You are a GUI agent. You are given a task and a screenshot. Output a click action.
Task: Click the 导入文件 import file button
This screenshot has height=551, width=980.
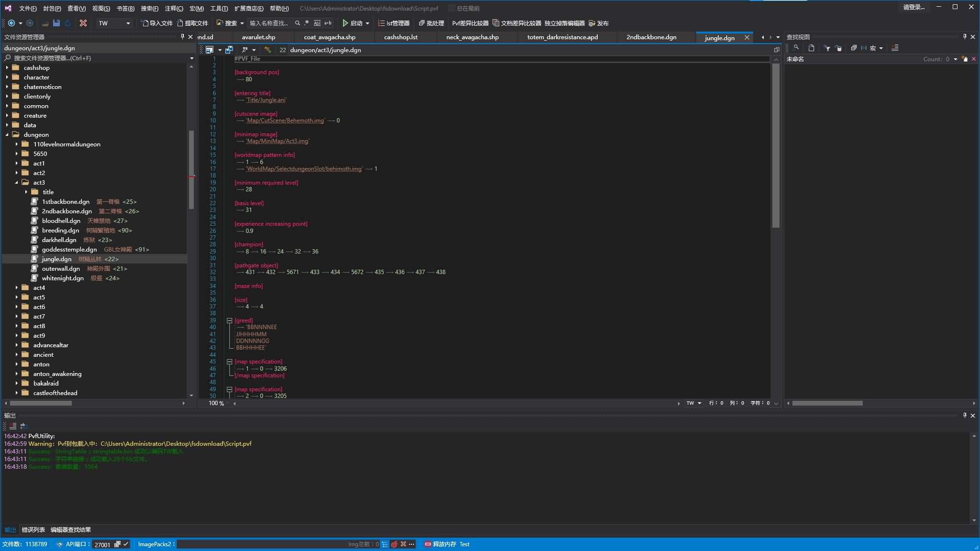click(157, 23)
